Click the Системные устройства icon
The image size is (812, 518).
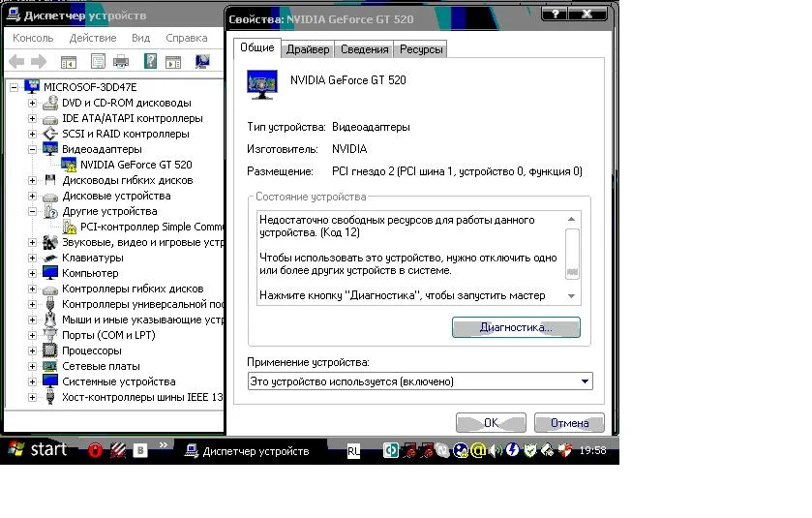50,381
